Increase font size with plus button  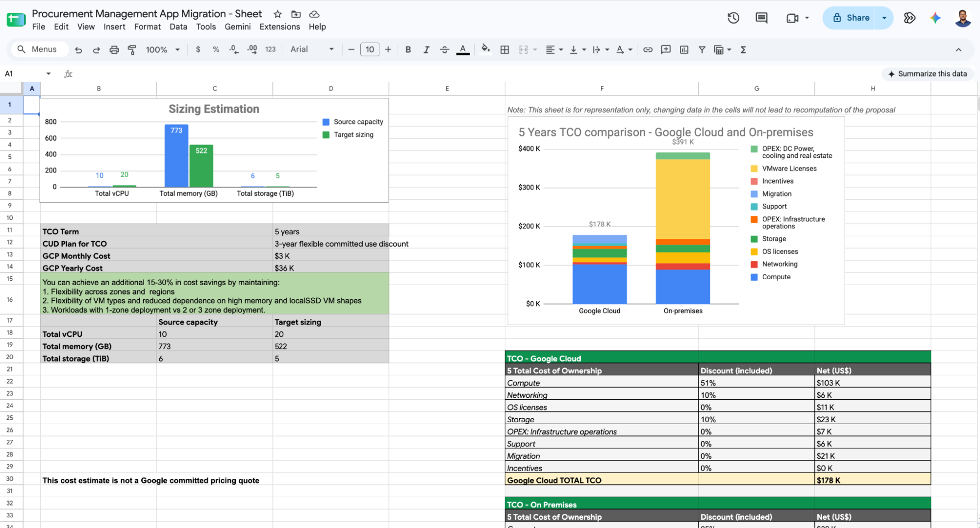pos(388,49)
